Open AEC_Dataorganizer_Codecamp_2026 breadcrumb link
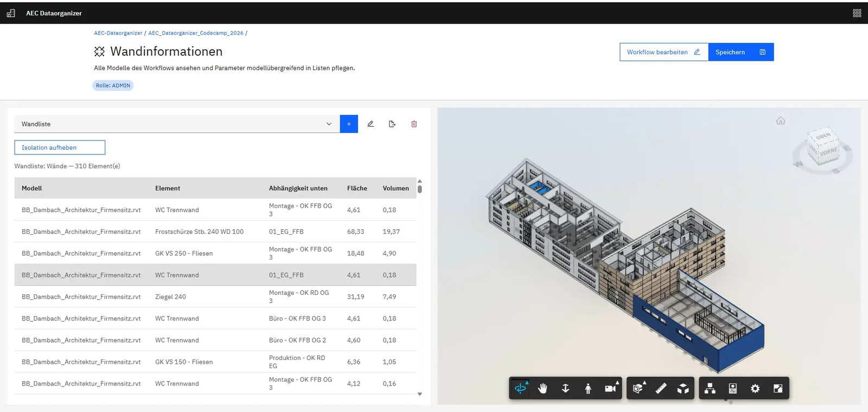Screen dimensions: 868x412 [x=196, y=33]
